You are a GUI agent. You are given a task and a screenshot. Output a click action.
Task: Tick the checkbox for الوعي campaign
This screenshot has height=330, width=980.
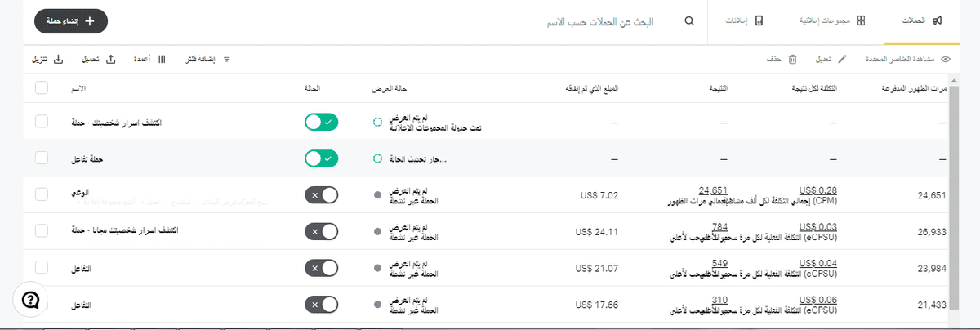click(x=42, y=195)
